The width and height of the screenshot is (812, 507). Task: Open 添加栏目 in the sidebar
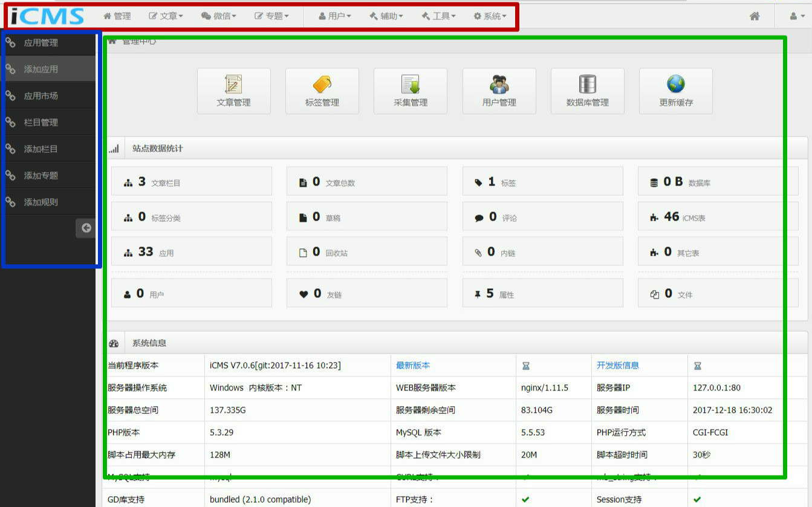tap(48, 149)
